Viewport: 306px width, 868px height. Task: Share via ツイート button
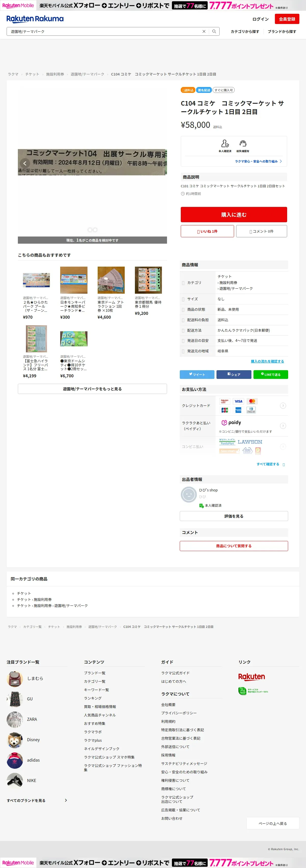pyautogui.click(x=197, y=374)
